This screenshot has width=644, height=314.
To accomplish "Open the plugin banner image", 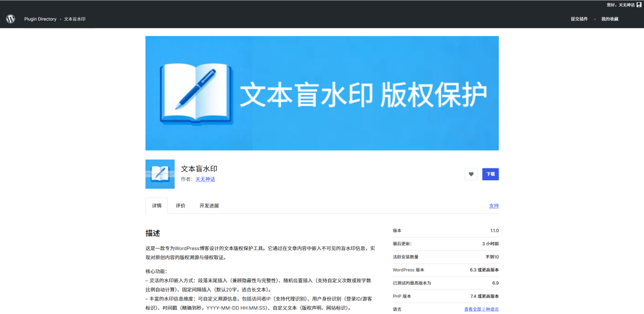I will pyautogui.click(x=322, y=93).
